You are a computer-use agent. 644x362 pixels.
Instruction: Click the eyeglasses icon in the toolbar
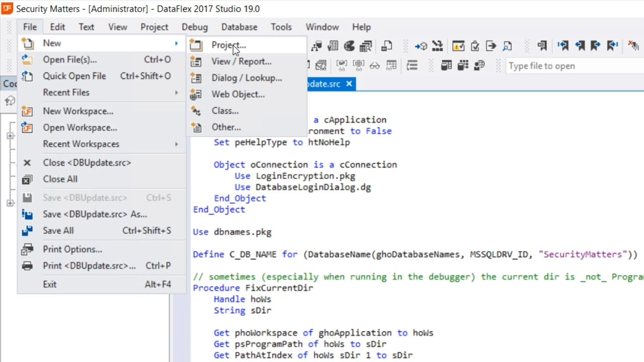tap(374, 66)
